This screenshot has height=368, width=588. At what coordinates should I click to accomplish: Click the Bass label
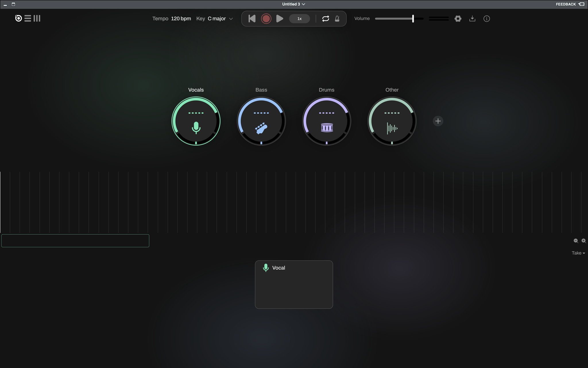(x=261, y=90)
